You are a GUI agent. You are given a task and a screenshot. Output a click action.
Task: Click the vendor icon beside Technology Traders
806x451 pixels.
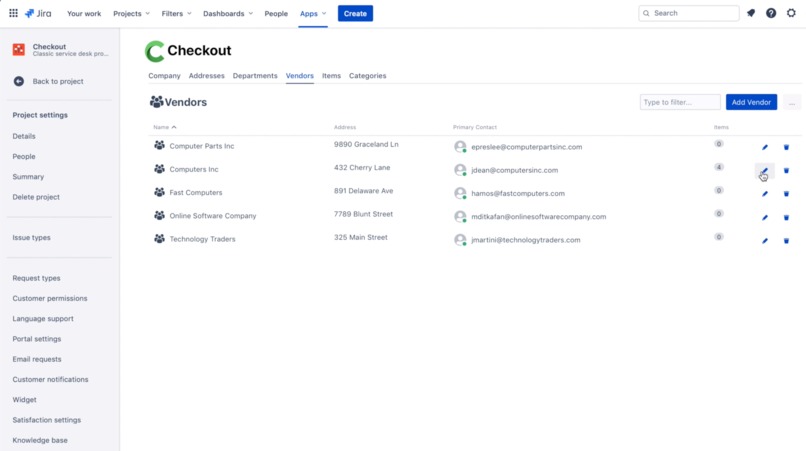click(x=159, y=239)
